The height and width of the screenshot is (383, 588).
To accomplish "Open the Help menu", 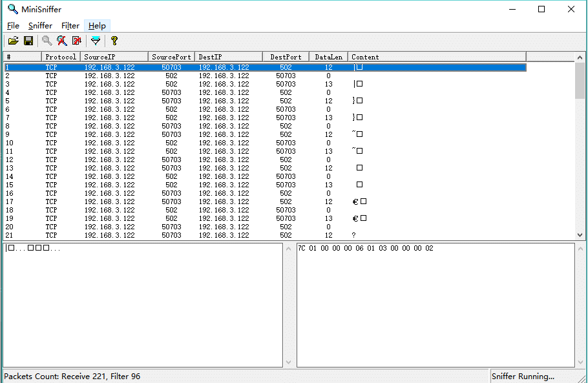I will click(x=97, y=26).
